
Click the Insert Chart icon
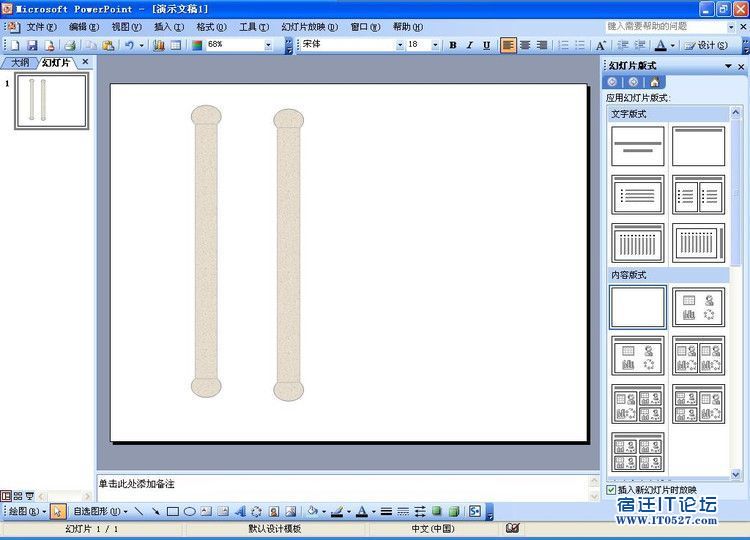pyautogui.click(x=159, y=45)
